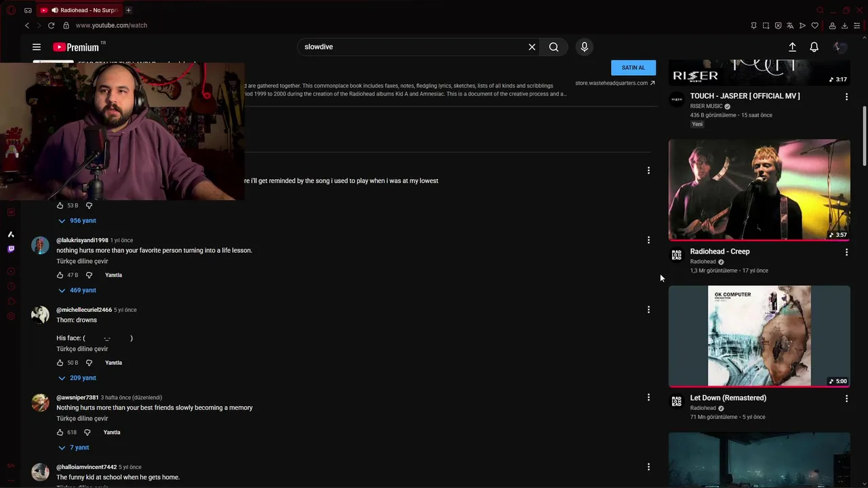
Task: Take a snapshot with the capture icon
Action: point(766,26)
